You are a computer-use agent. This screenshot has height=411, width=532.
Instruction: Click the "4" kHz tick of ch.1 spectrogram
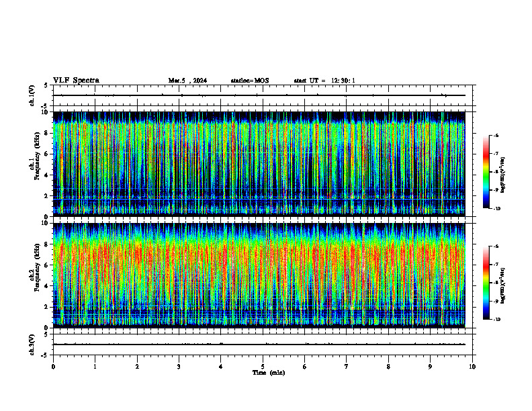(x=48, y=175)
